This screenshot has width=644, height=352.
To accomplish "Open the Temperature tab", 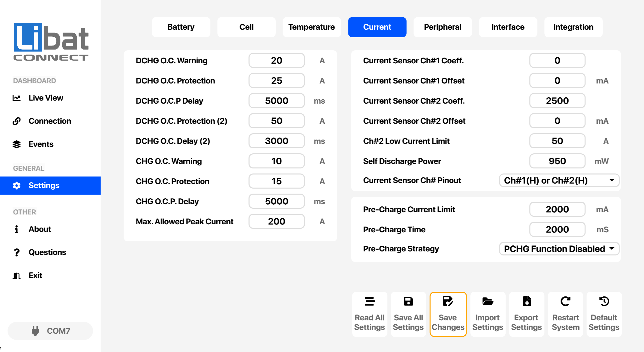I will pos(312,27).
